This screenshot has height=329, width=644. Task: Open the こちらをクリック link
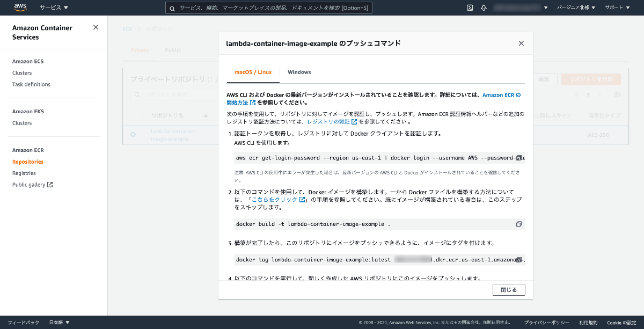pyautogui.click(x=279, y=200)
